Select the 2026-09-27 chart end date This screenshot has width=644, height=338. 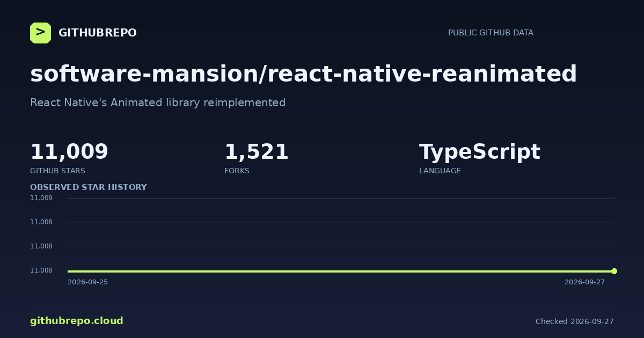(x=584, y=282)
